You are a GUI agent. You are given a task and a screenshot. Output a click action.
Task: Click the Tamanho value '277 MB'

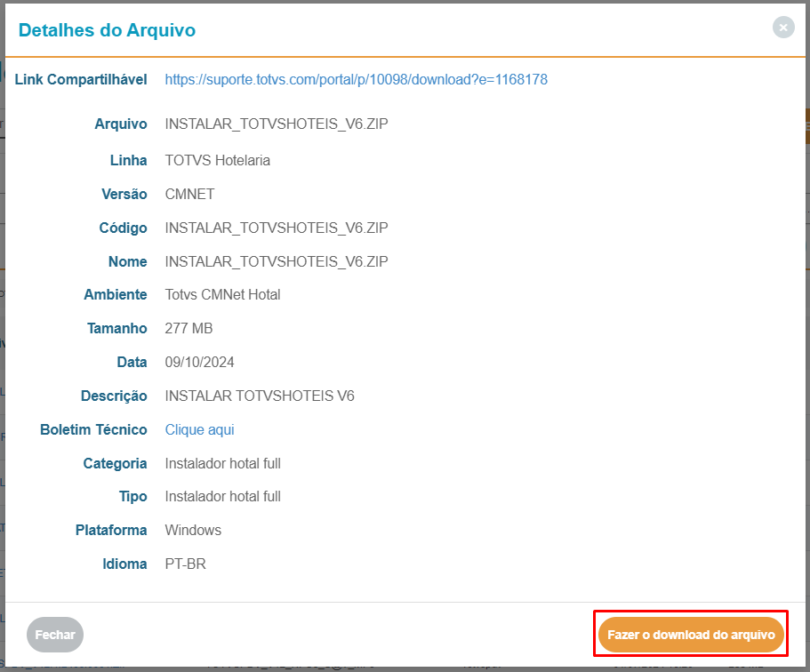pyautogui.click(x=188, y=329)
